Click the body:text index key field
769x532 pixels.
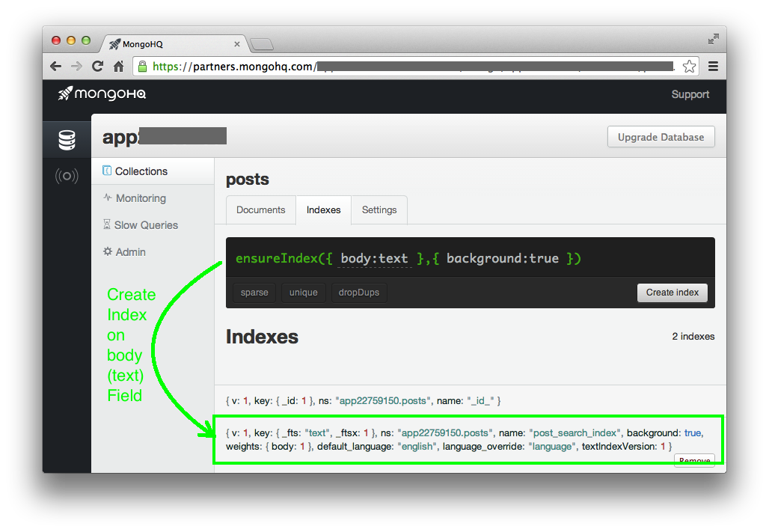tap(374, 259)
